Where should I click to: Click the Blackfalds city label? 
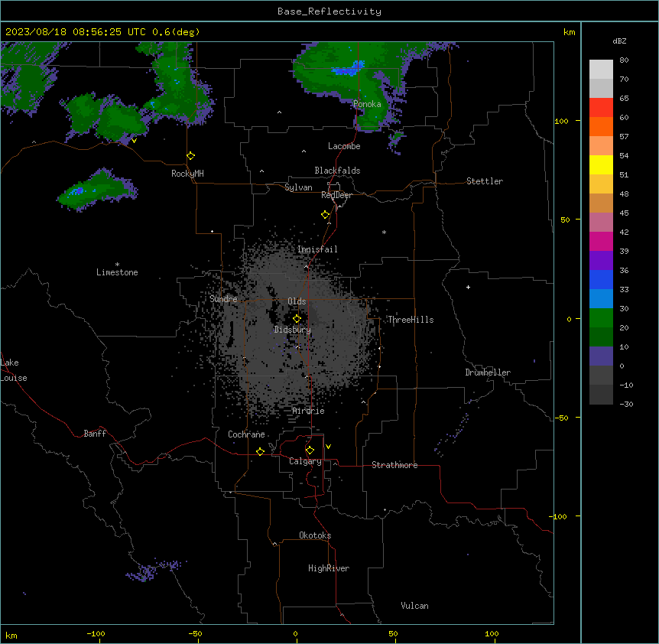point(337,171)
